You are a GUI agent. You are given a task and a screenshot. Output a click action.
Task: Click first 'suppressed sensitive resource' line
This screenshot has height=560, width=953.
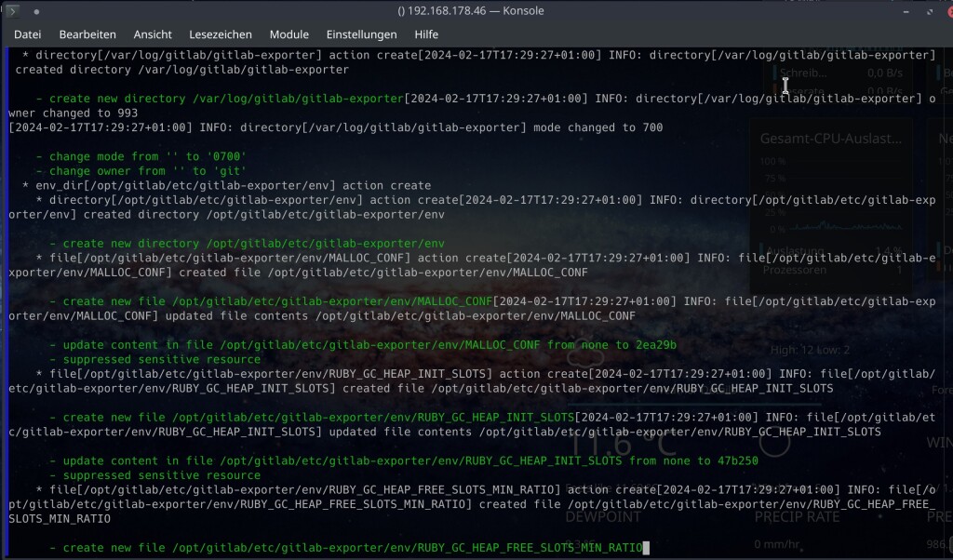tap(162, 360)
